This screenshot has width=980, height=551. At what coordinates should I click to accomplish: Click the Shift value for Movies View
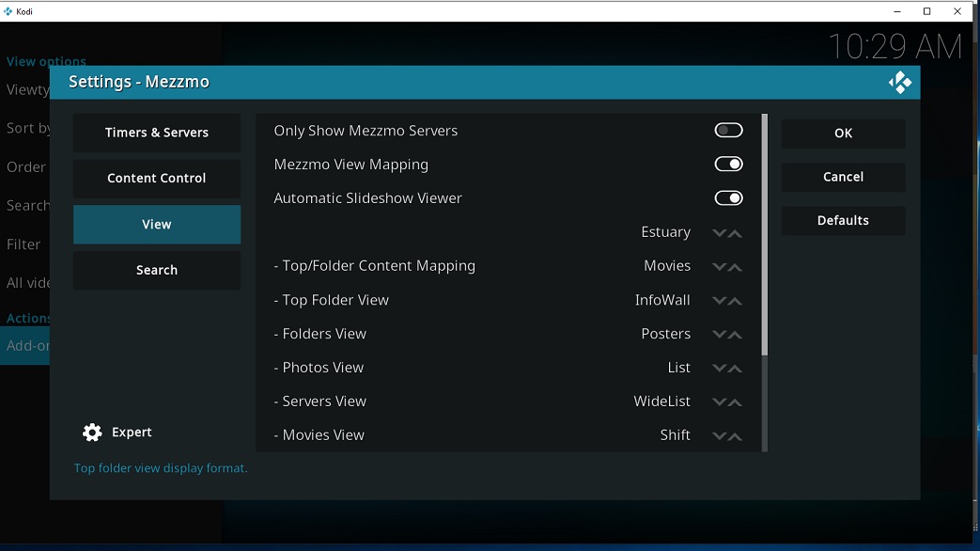(675, 434)
